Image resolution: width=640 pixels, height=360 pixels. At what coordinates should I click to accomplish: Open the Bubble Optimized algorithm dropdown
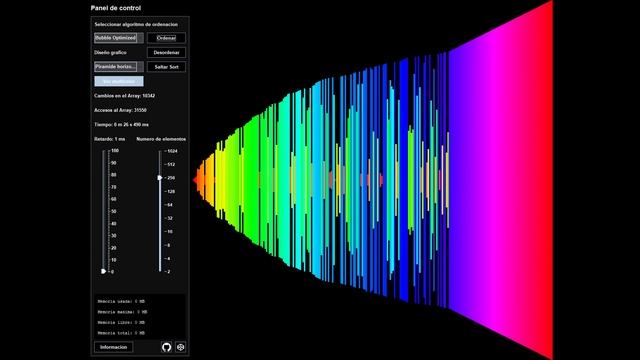point(119,38)
